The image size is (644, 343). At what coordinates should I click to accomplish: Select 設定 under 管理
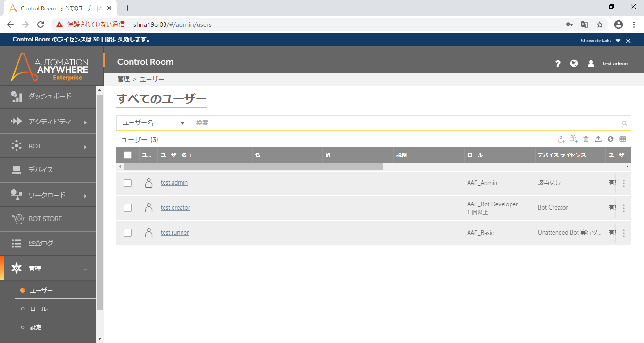click(x=36, y=327)
